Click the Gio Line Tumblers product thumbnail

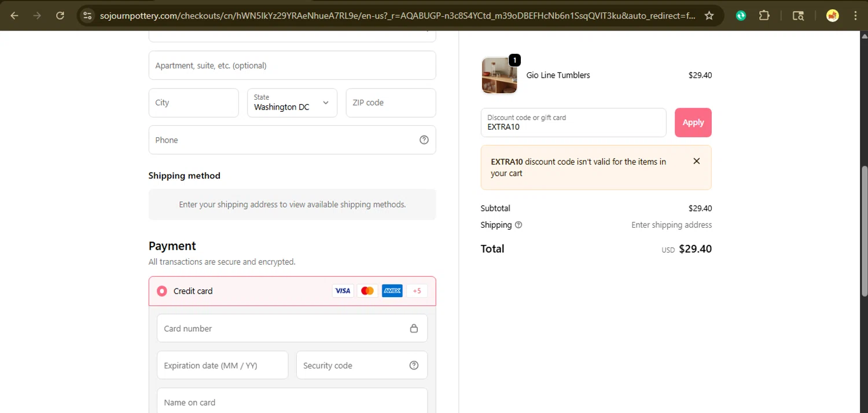click(499, 75)
